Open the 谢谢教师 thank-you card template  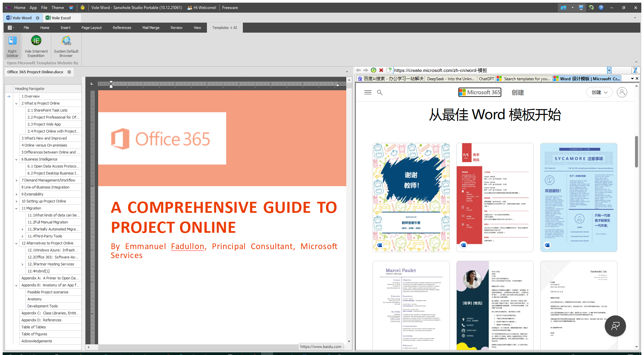[411, 197]
